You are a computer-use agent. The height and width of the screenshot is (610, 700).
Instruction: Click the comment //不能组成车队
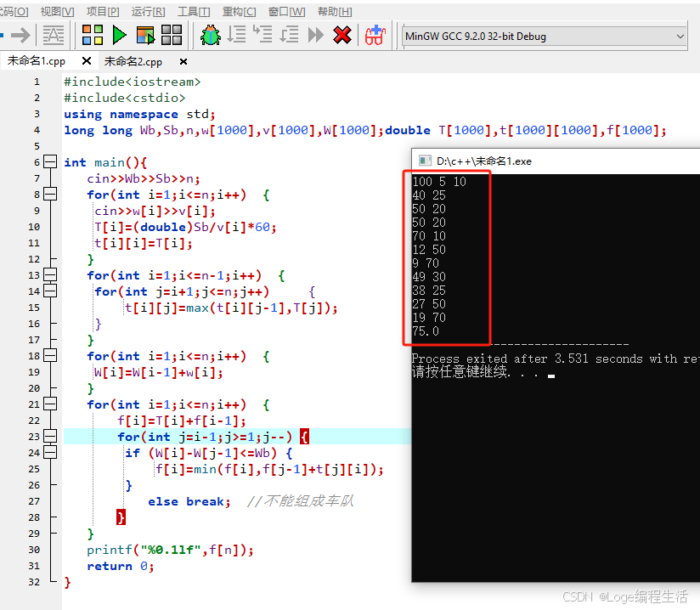click(300, 501)
